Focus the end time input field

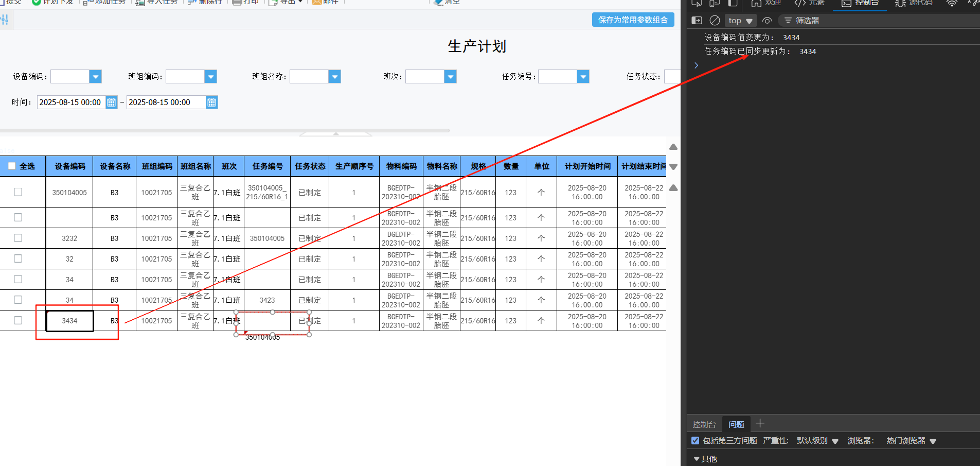(166, 102)
